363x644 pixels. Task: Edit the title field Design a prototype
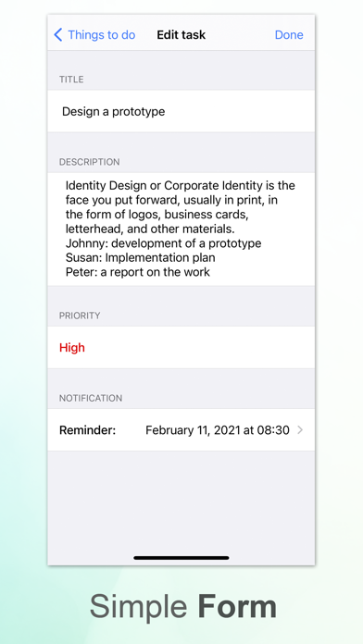coord(181,111)
